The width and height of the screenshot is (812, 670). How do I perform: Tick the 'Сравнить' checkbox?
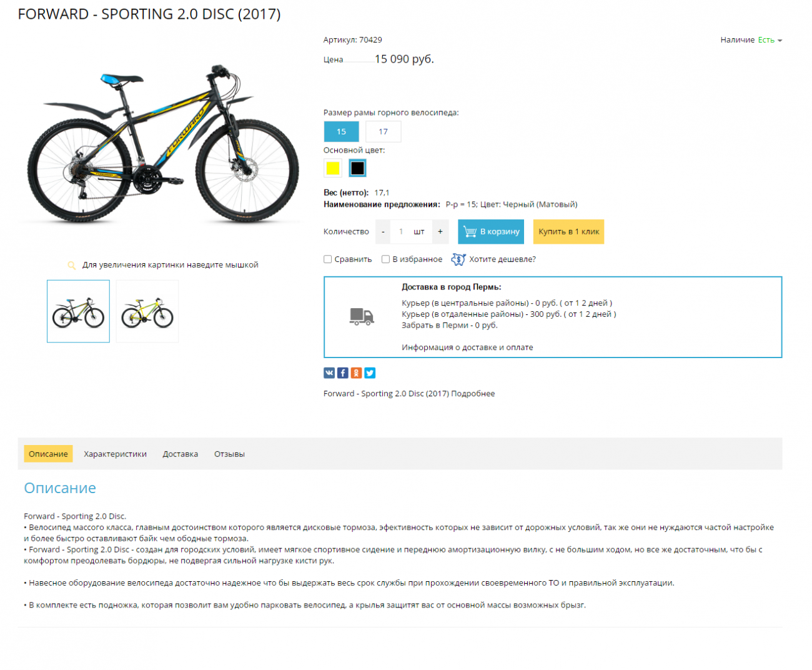327,259
